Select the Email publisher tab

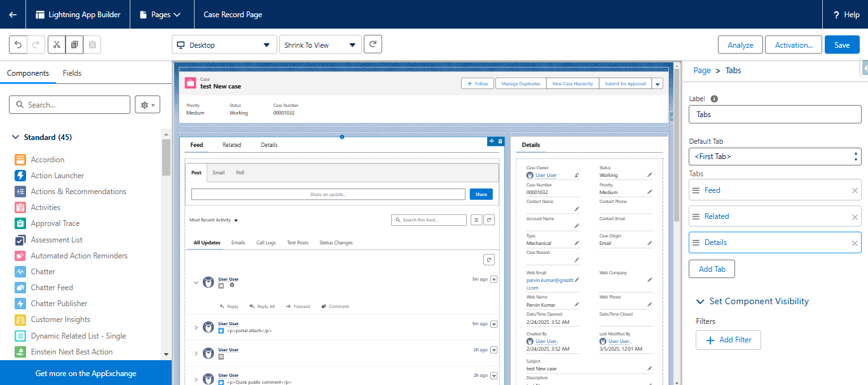click(x=219, y=172)
